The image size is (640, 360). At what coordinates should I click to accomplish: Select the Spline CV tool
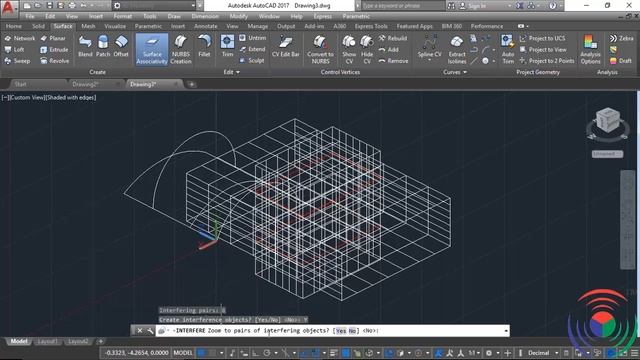pyautogui.click(x=429, y=46)
